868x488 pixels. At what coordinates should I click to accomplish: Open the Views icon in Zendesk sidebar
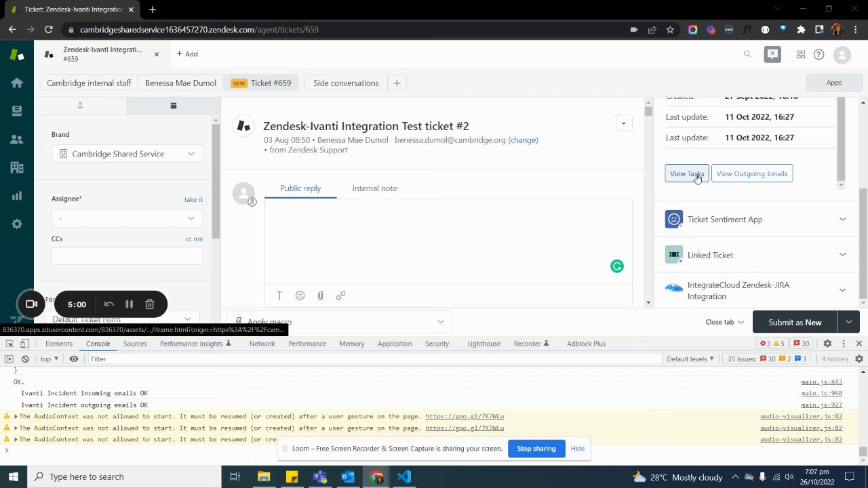17,110
